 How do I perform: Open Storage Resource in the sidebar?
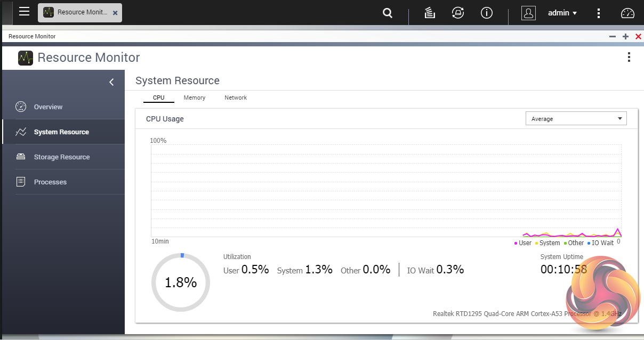tap(63, 157)
